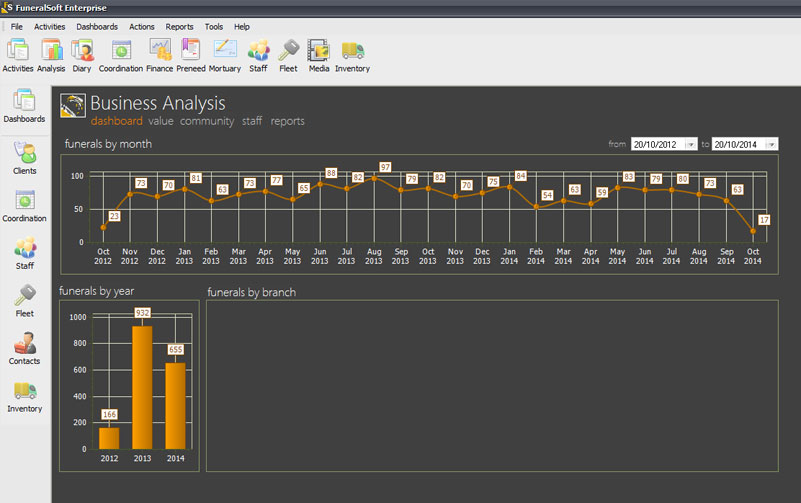Open the Preneed toolbar icon
The image size is (801, 503).
click(x=191, y=56)
